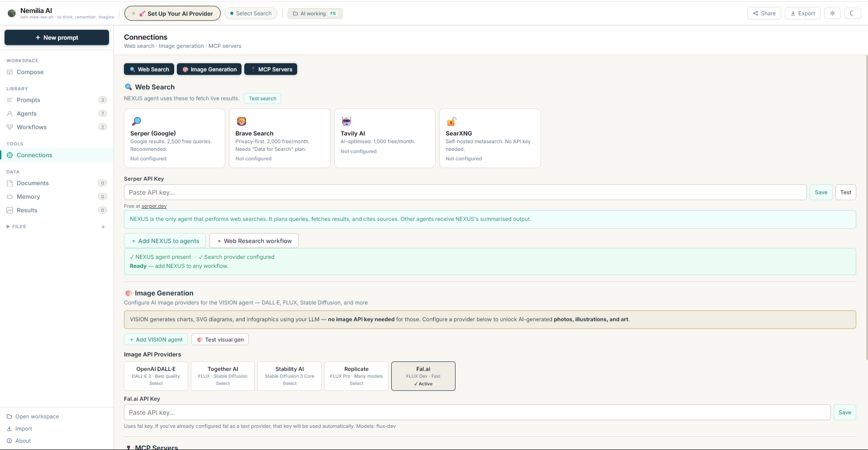Click the Image Generation heading palette icon

[x=128, y=293]
